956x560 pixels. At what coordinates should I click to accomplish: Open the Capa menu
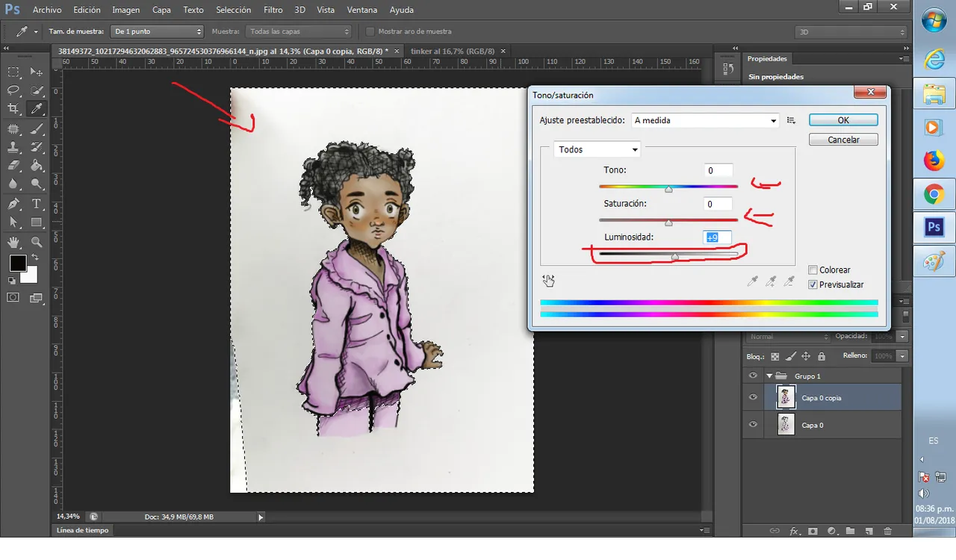point(161,10)
